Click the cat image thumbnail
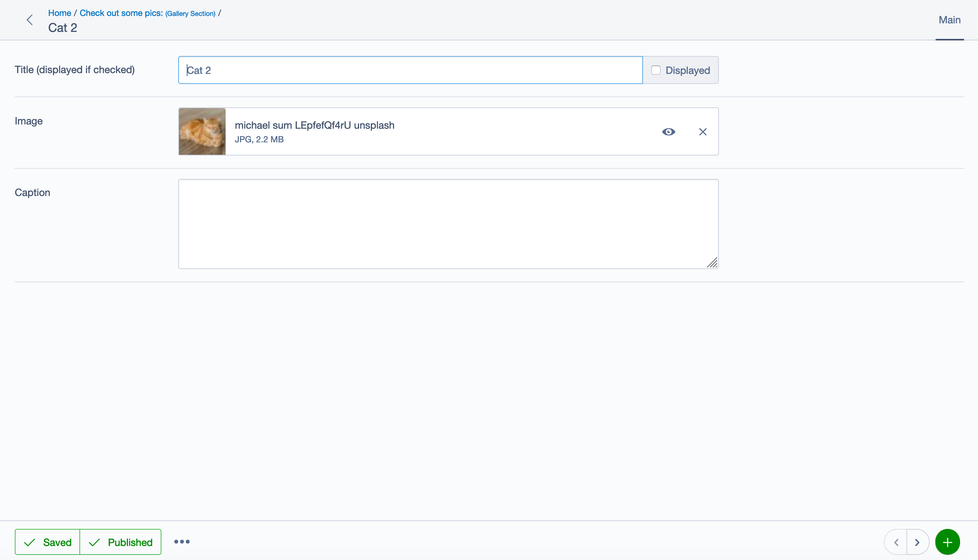The image size is (978, 560). [x=202, y=131]
